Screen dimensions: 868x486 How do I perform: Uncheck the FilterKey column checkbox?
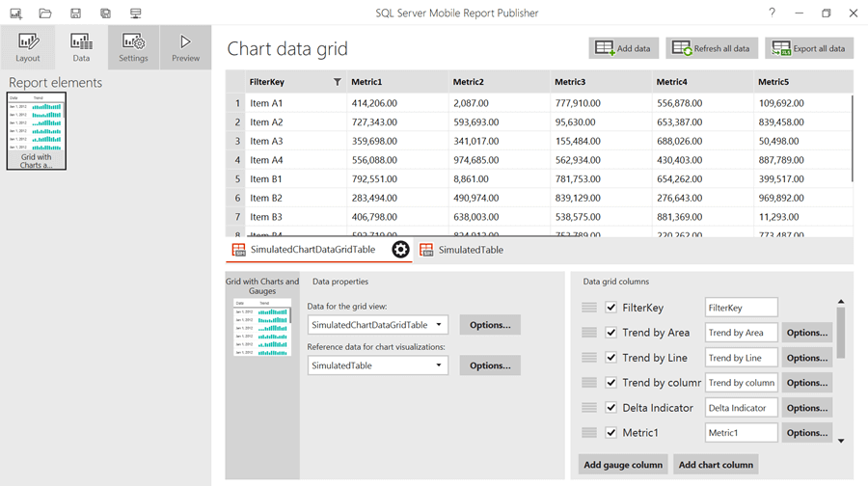click(x=611, y=308)
